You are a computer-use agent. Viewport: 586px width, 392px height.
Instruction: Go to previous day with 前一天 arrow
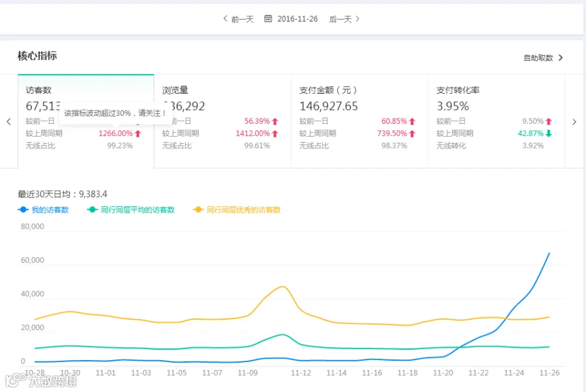point(225,18)
